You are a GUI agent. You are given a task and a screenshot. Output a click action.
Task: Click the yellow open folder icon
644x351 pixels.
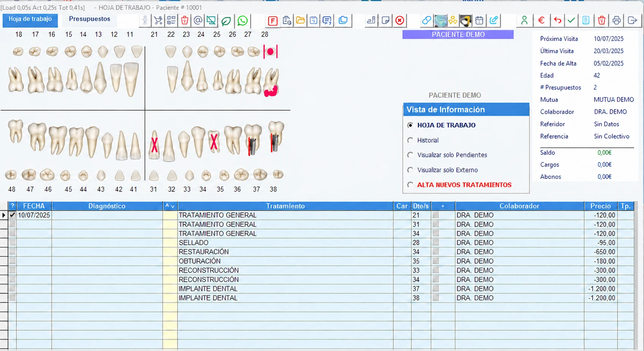click(x=300, y=20)
